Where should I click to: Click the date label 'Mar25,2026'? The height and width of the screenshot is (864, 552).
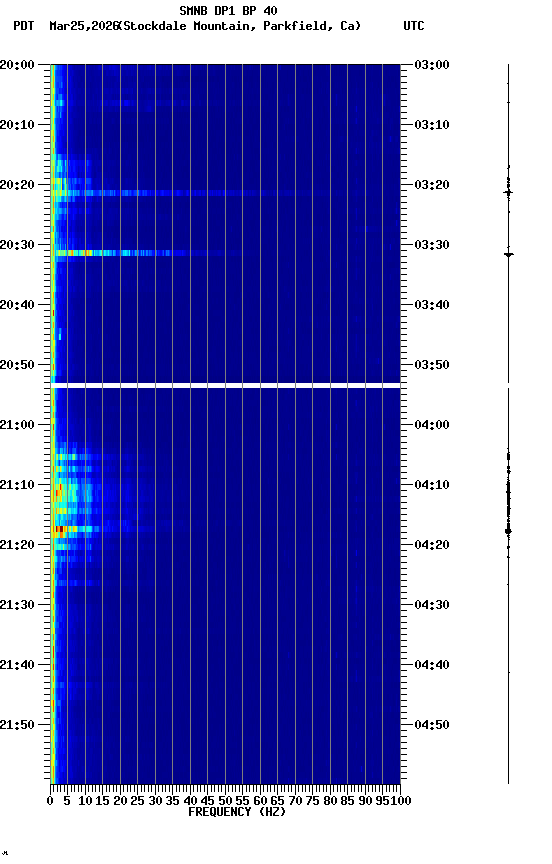click(x=83, y=26)
